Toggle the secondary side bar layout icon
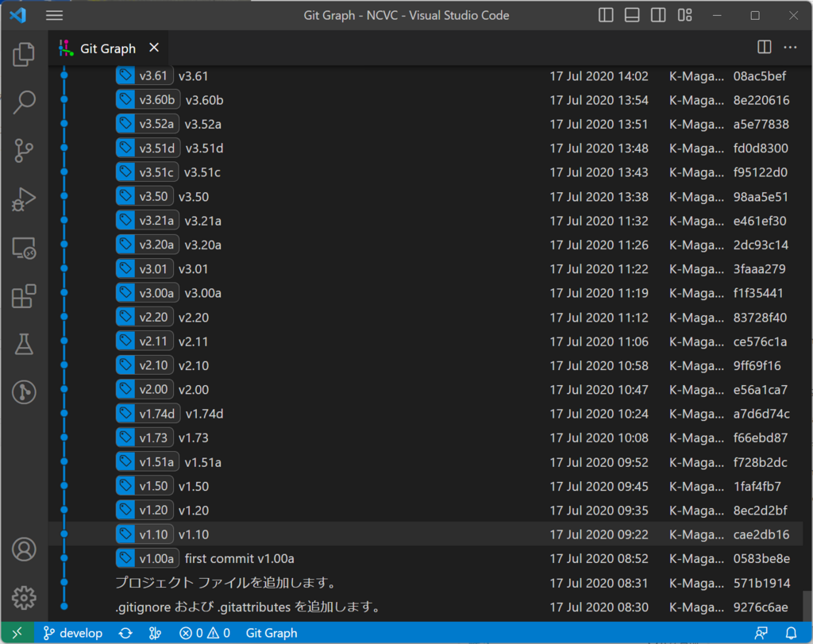The height and width of the screenshot is (644, 813). tap(658, 16)
